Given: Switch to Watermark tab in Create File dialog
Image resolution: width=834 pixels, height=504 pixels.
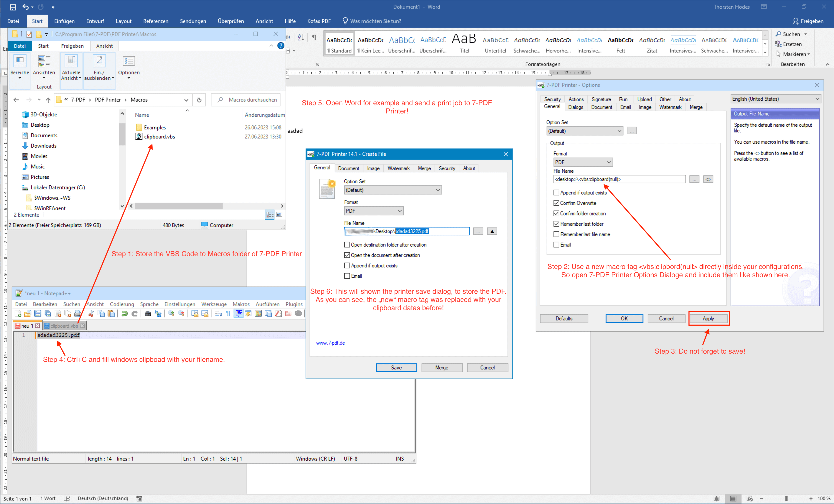Looking at the screenshot, I should pos(398,168).
